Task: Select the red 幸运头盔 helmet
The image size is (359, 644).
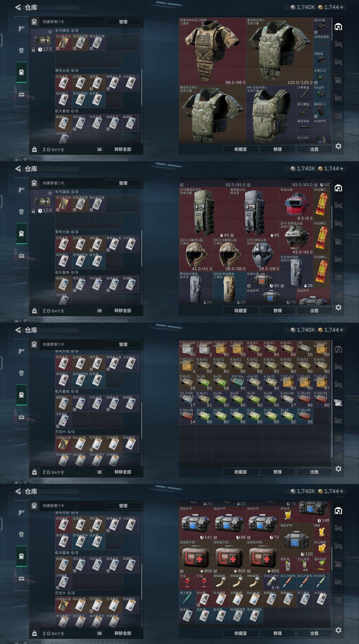Action: pyautogui.click(x=296, y=204)
